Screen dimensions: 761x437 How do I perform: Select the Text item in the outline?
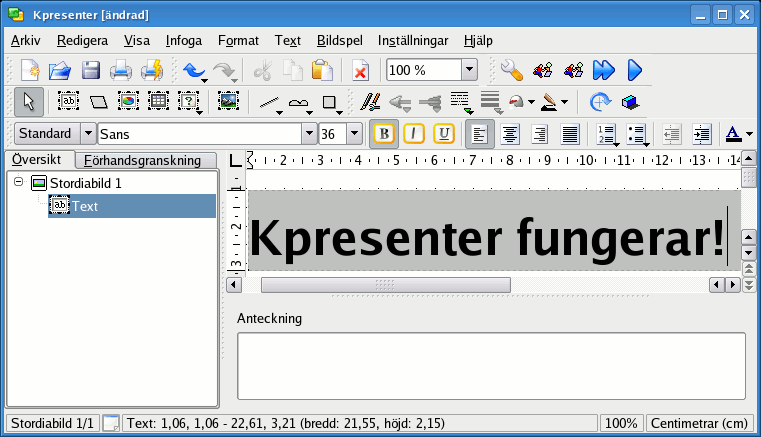tap(85, 206)
